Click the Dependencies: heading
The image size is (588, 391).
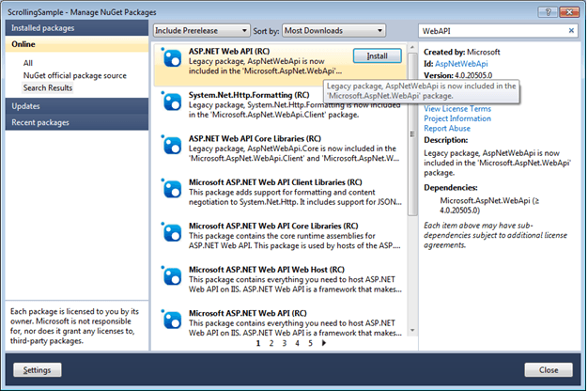pyautogui.click(x=450, y=188)
